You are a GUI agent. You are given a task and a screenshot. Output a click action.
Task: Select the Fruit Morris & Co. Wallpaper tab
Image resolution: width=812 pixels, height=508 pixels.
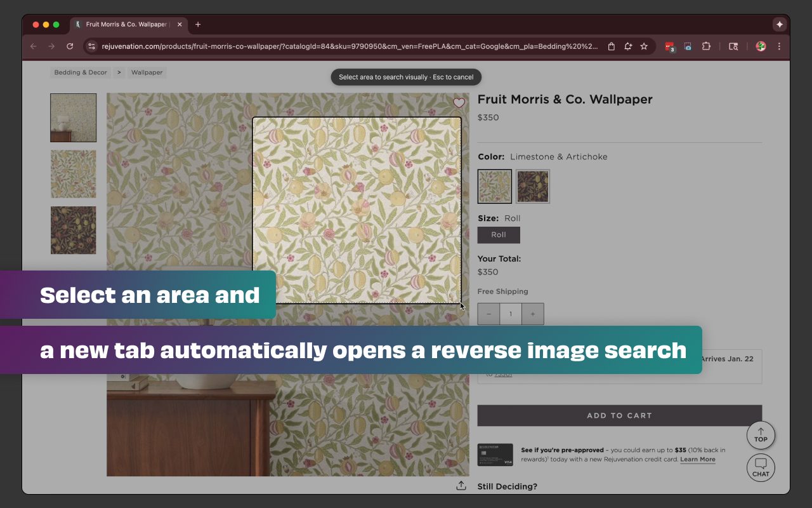pyautogui.click(x=129, y=25)
